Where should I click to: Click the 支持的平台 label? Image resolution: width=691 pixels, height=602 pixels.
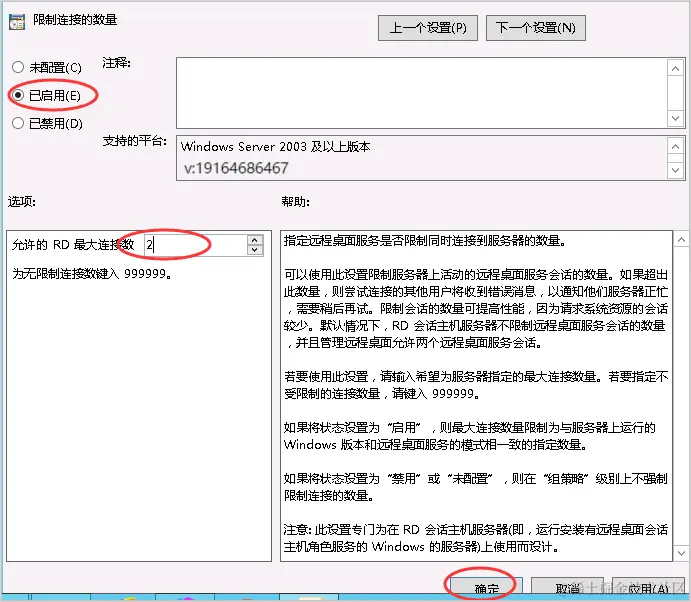tap(134, 141)
